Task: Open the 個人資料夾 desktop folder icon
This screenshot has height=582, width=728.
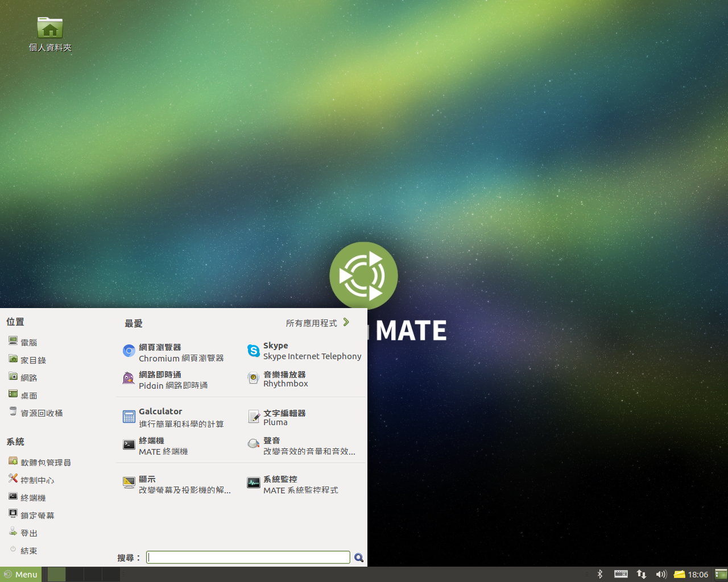Action: coord(50,34)
